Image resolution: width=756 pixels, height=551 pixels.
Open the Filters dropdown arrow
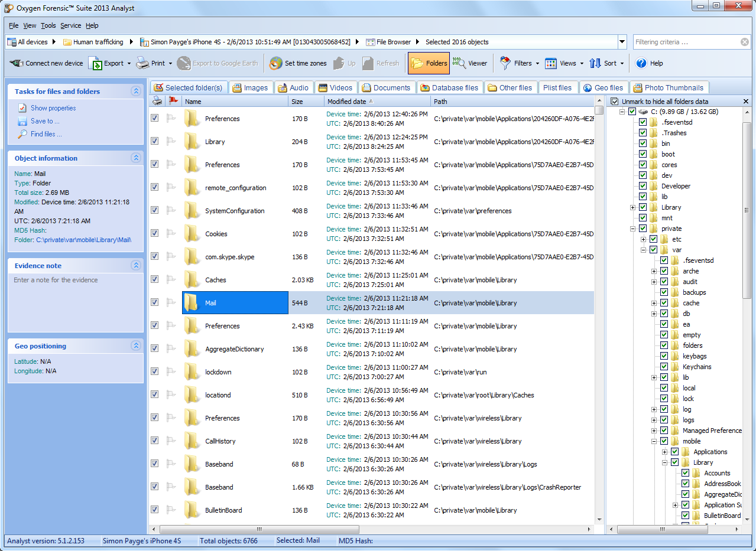tap(537, 63)
